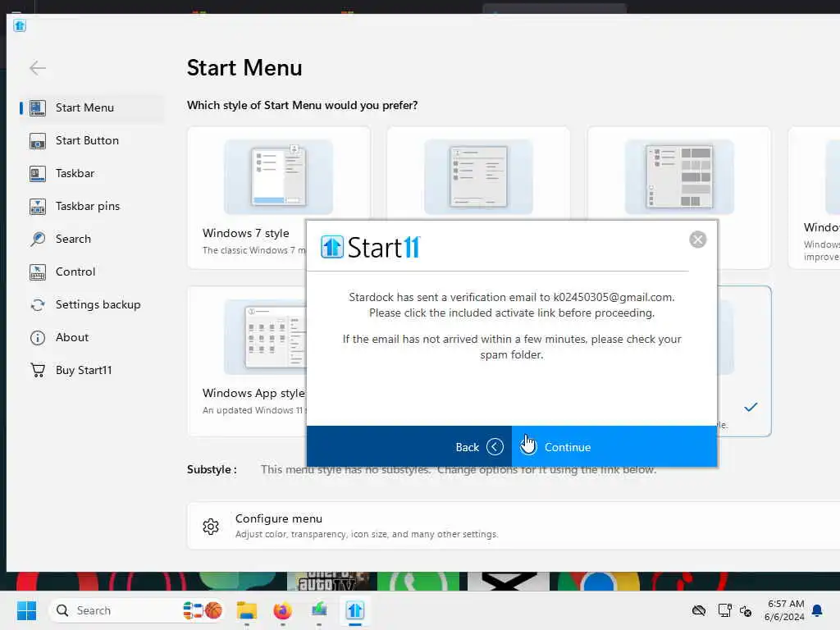
Task: Click the Control keyboard sidebar icon
Action: click(x=38, y=272)
